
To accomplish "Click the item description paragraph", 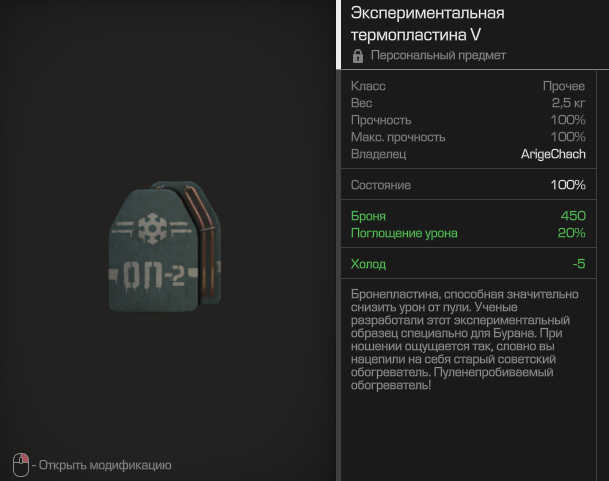I will 465,340.
